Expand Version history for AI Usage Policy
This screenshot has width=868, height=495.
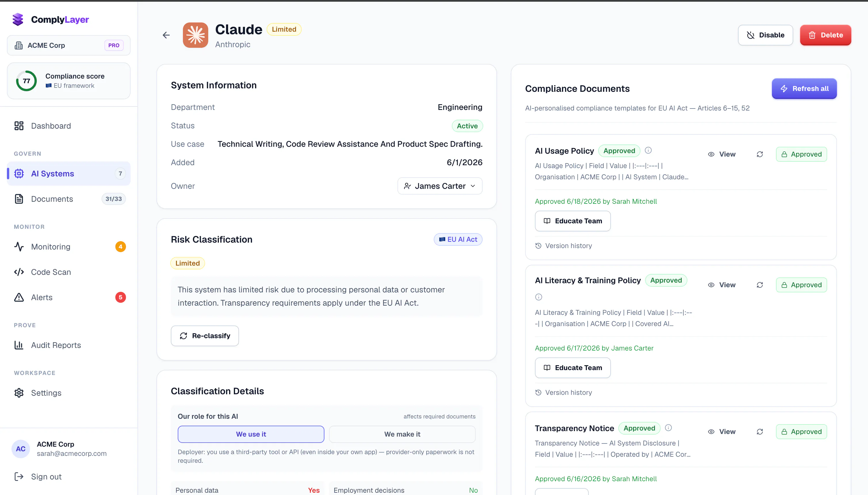564,246
